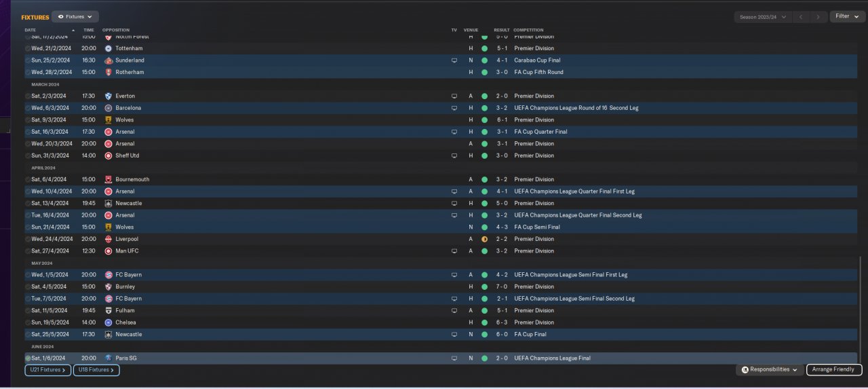
Task: Expand the Responsibilities dropdown
Action: 769,370
